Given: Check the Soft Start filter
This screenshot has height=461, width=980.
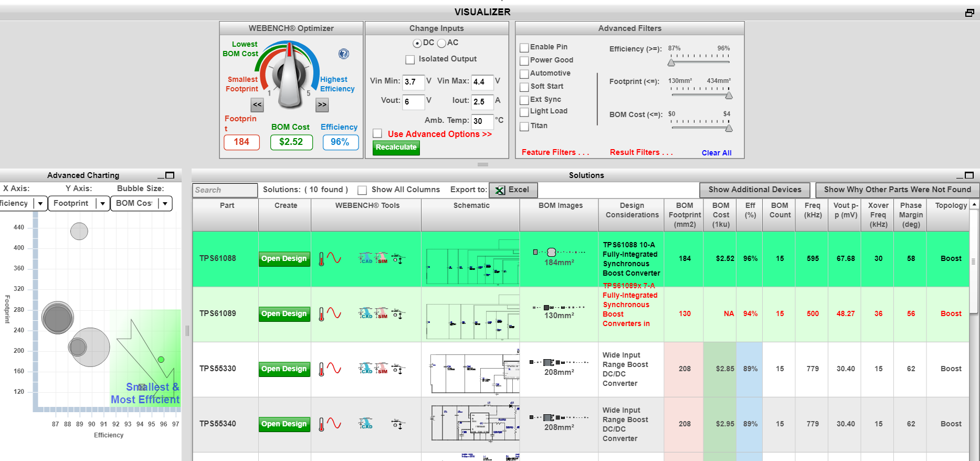Looking at the screenshot, I should 524,87.
